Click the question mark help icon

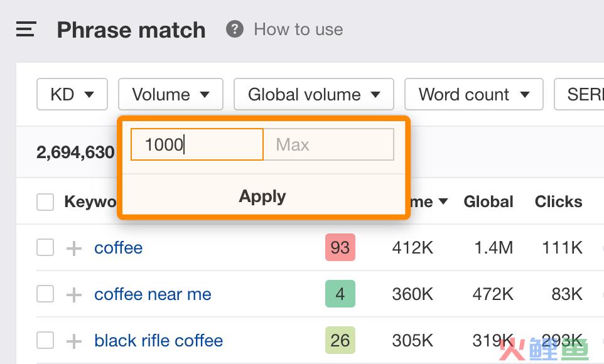click(x=235, y=29)
